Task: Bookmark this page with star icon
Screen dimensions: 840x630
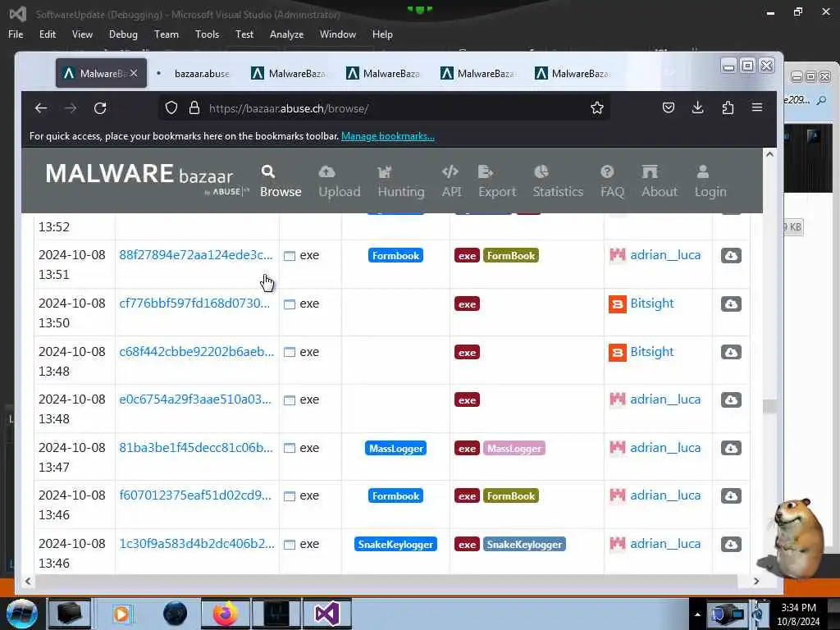Action: pos(597,108)
